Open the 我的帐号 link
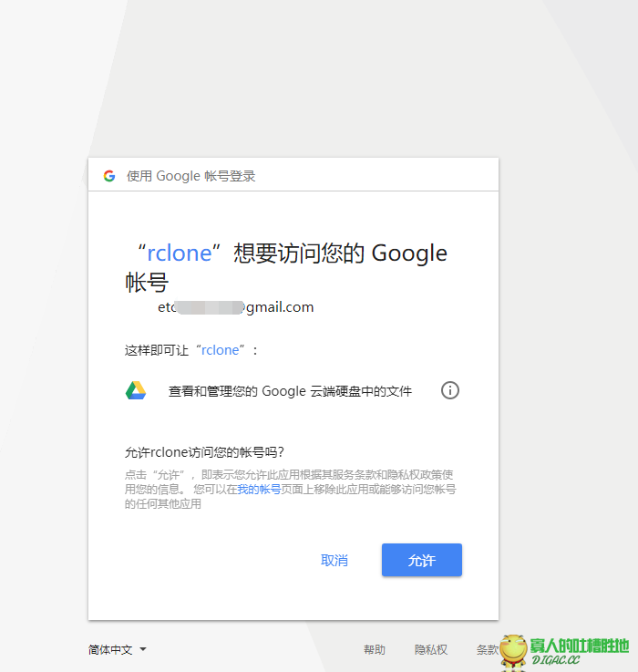Viewport: 638px width, 672px height. [x=259, y=489]
